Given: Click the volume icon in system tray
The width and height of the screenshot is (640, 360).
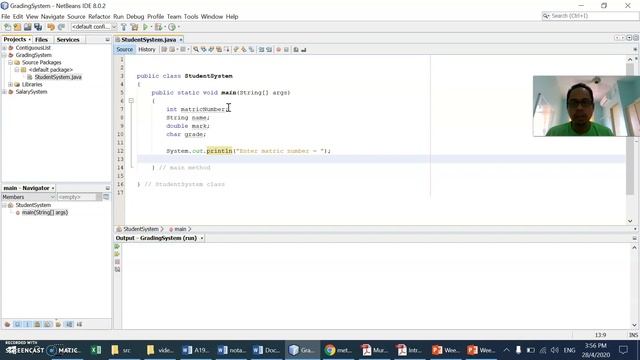Looking at the screenshot, I should (554, 350).
